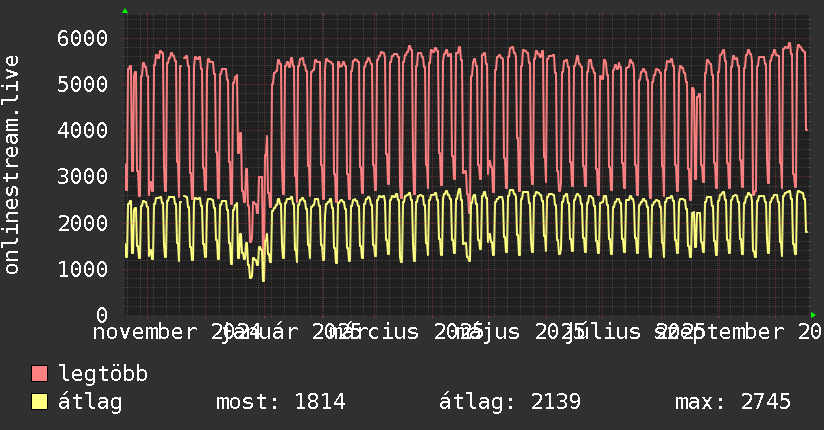The height and width of the screenshot is (430, 824).
Task: Click the 'szeptember' x-axis label
Action: (719, 332)
